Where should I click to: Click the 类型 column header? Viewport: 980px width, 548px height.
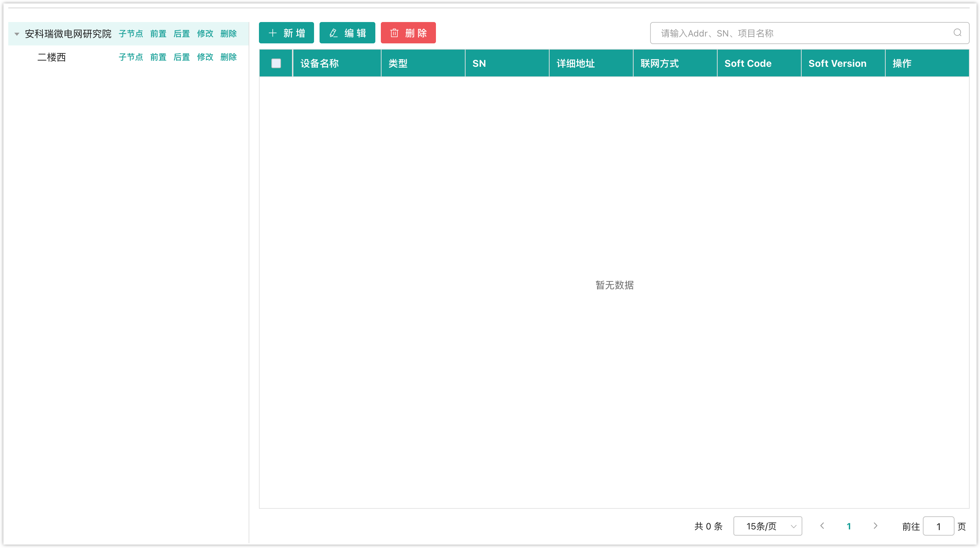pos(423,63)
